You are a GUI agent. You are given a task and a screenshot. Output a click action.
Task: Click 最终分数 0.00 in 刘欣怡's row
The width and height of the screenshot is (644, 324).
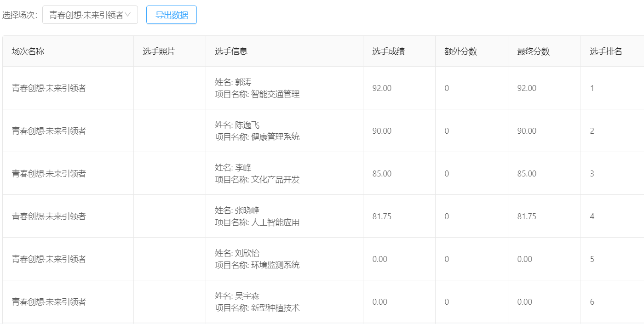pos(525,259)
